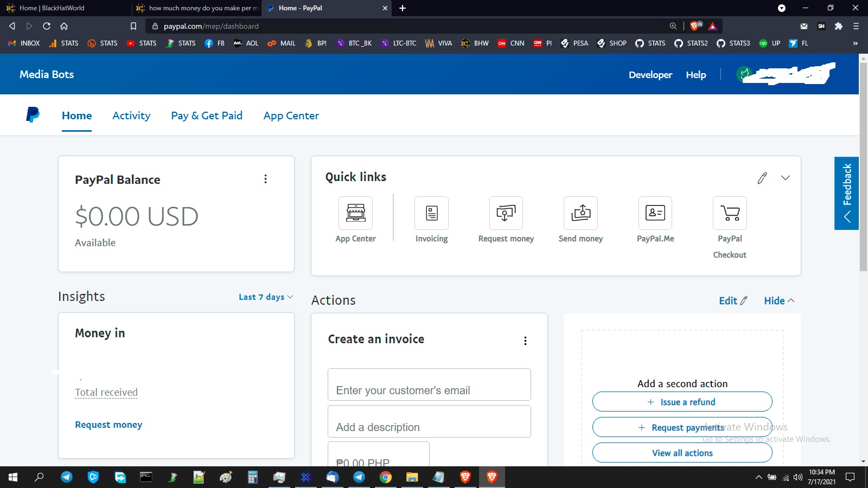Click the Brave Shields icon
This screenshot has height=488, width=868.
695,26
